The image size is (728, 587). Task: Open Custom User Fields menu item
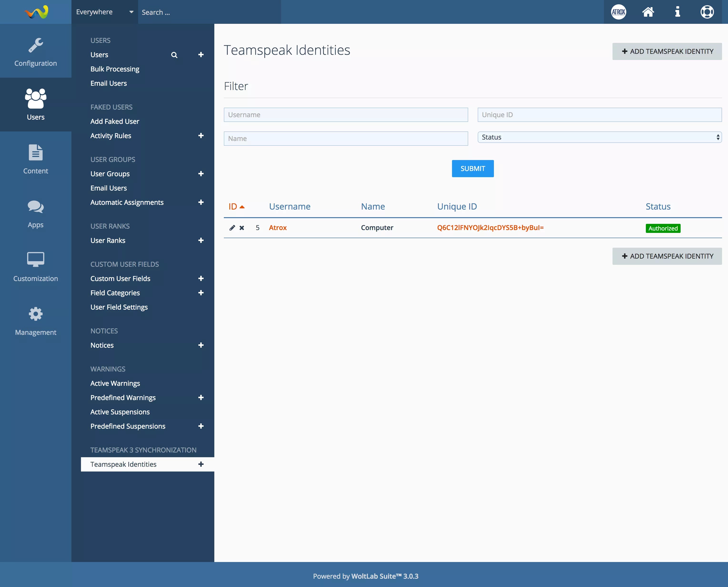[120, 279]
